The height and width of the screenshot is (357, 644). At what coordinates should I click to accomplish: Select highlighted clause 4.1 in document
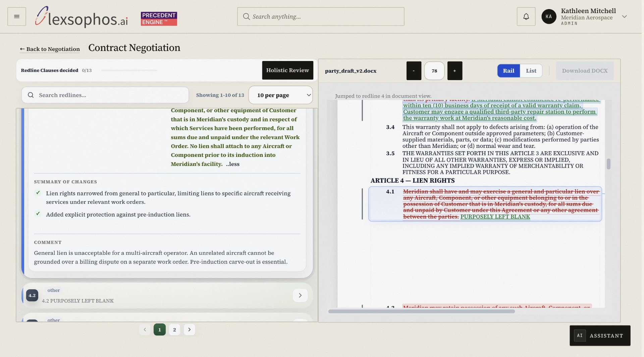point(485,204)
